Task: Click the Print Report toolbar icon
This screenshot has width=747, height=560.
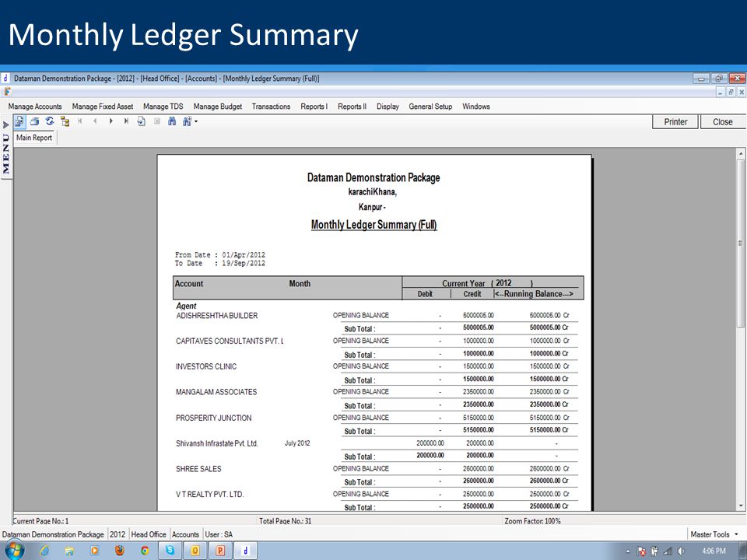Action: coord(34,121)
